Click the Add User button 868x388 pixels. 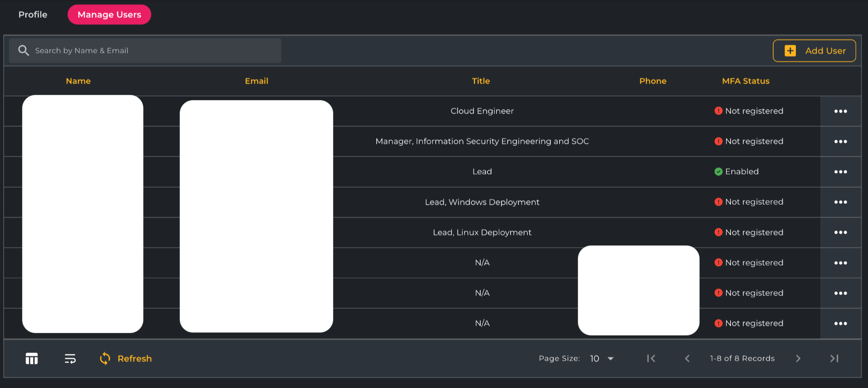click(814, 51)
